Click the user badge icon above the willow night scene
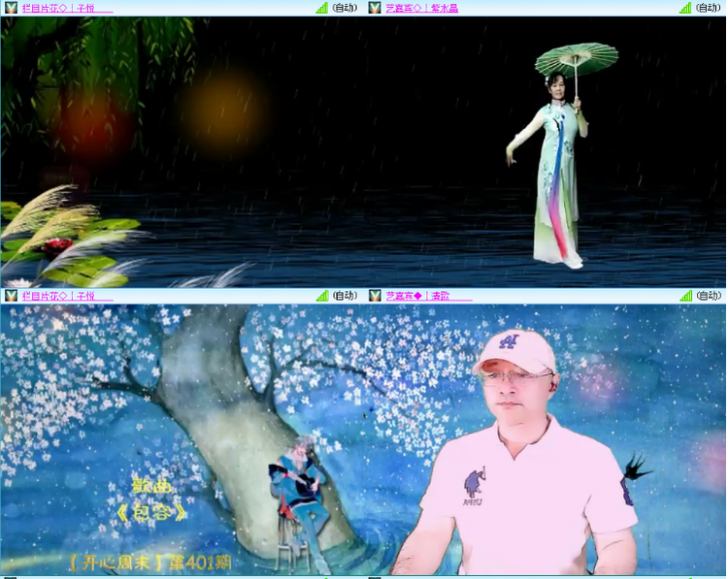728x579 pixels. (11, 8)
